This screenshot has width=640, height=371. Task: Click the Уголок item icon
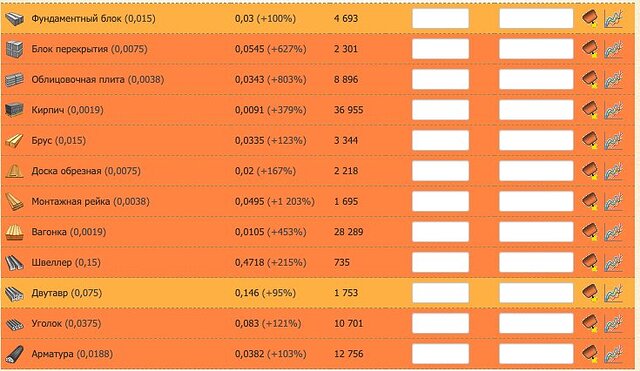(x=15, y=324)
